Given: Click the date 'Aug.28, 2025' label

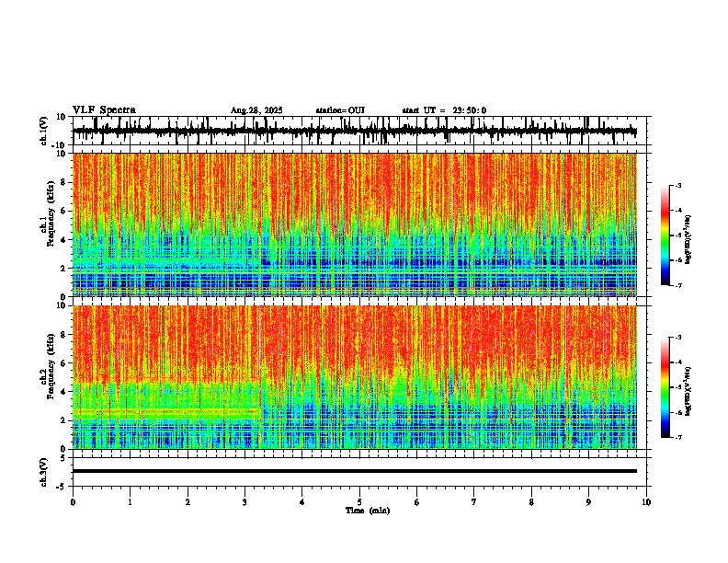Looking at the screenshot, I should [x=256, y=110].
